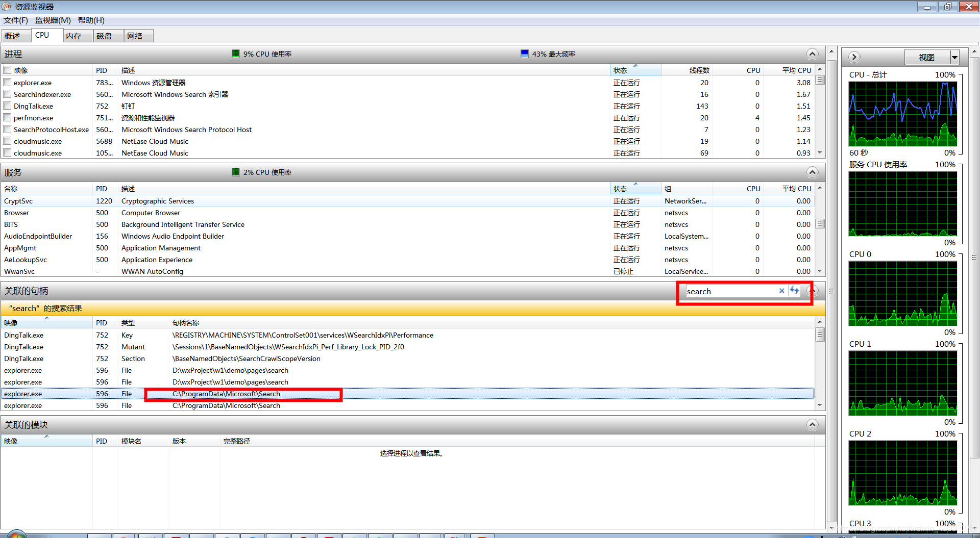Switch to the CPU tab
980x538 pixels.
(x=46, y=35)
